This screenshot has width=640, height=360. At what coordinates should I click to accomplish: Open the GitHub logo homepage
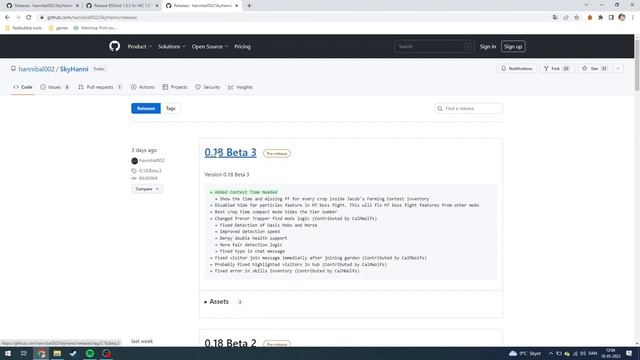[114, 47]
